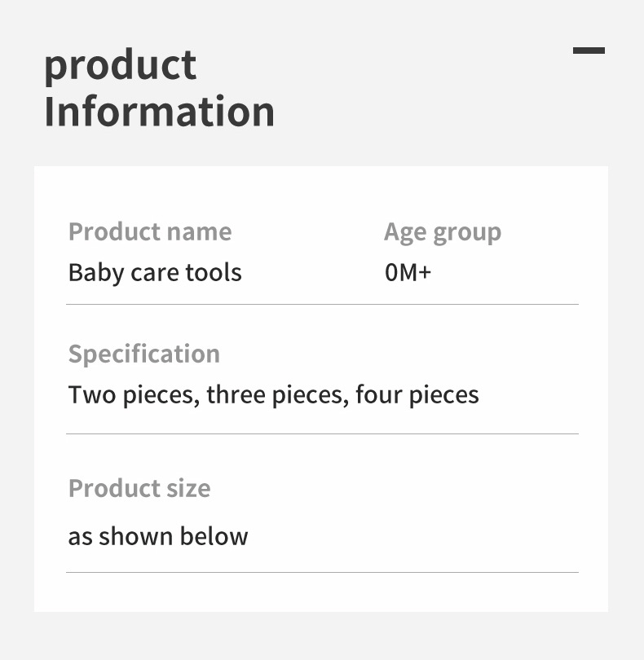644x660 pixels.
Task: Click the divider line under "as shown below"
Action: pyautogui.click(x=322, y=572)
